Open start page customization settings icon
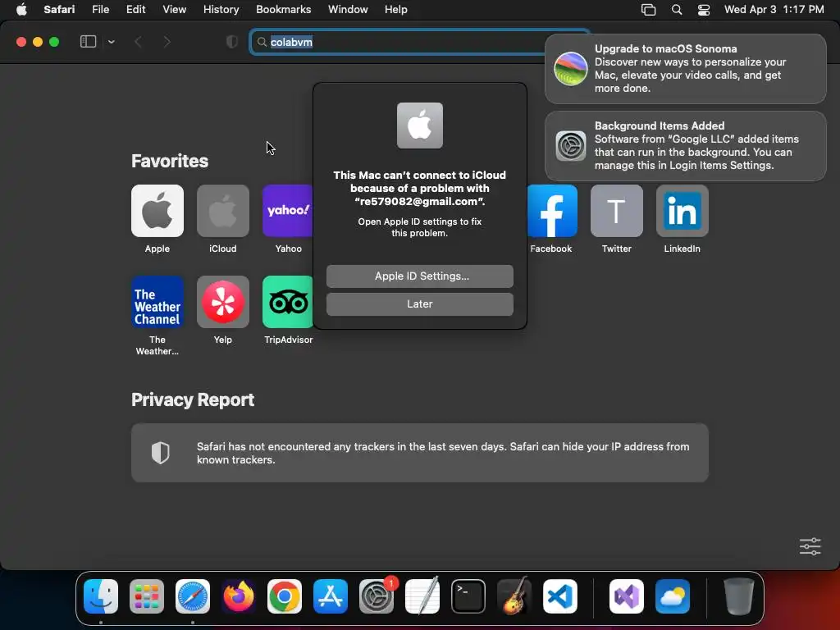This screenshot has width=840, height=630. 810,546
